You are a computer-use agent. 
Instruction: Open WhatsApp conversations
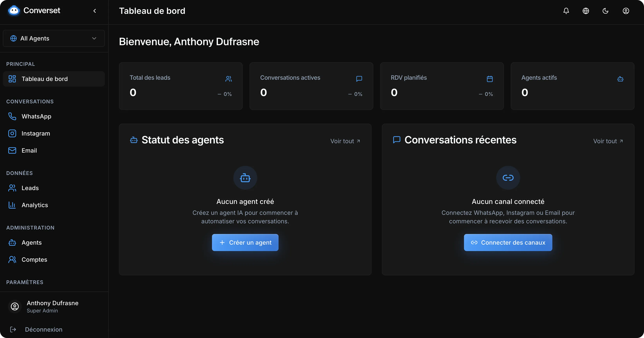[36, 116]
